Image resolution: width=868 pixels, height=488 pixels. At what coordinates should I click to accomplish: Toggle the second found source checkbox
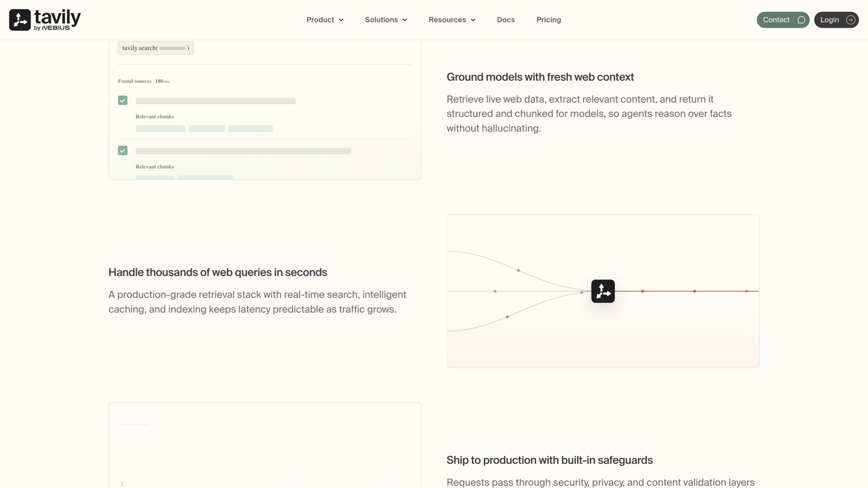123,150
